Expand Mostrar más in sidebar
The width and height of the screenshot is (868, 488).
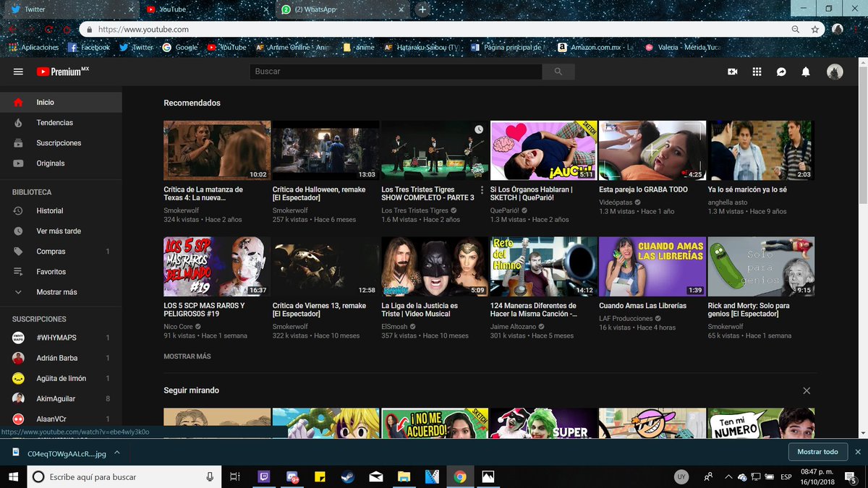point(61,292)
